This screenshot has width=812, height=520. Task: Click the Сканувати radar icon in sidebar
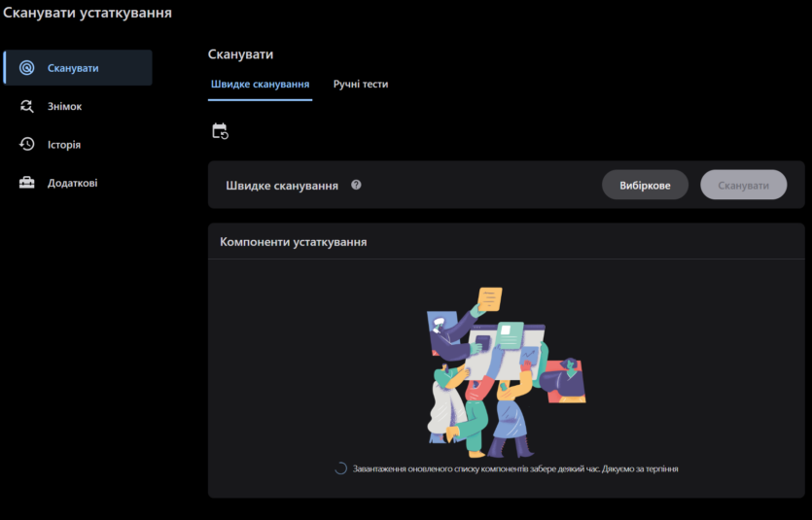27,68
